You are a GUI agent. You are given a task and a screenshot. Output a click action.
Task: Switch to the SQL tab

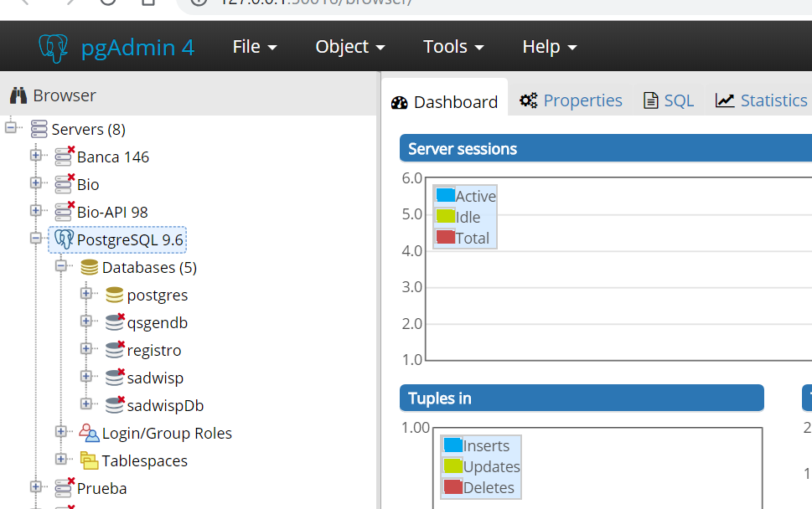669,100
